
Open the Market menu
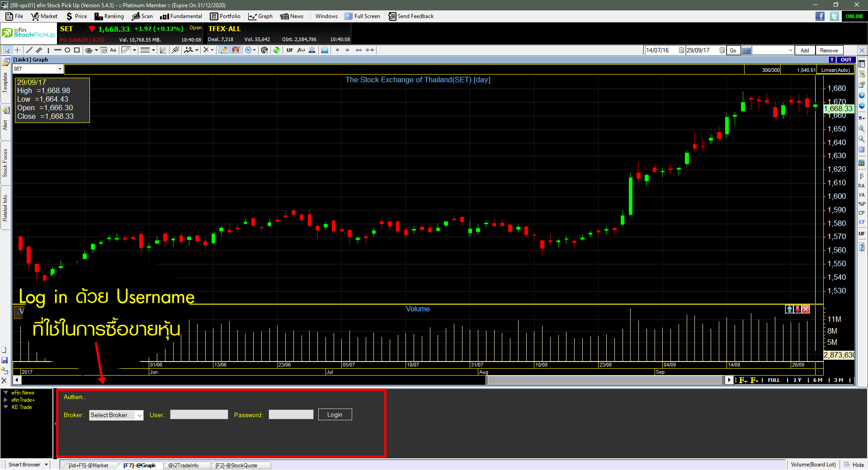click(44, 16)
